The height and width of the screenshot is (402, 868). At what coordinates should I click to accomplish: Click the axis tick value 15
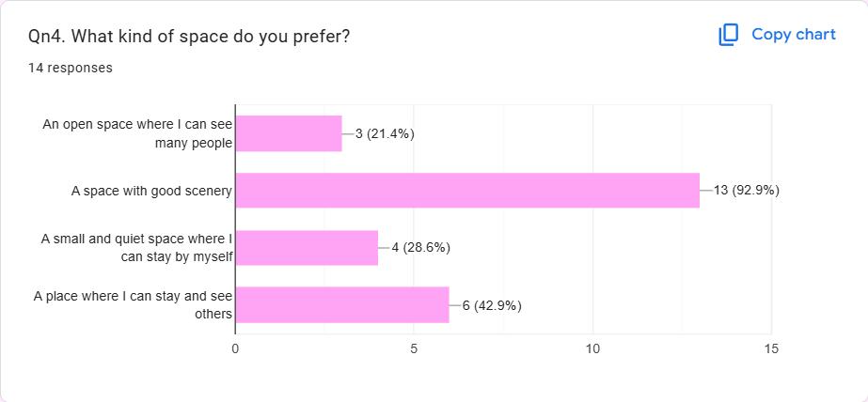pyautogui.click(x=771, y=348)
